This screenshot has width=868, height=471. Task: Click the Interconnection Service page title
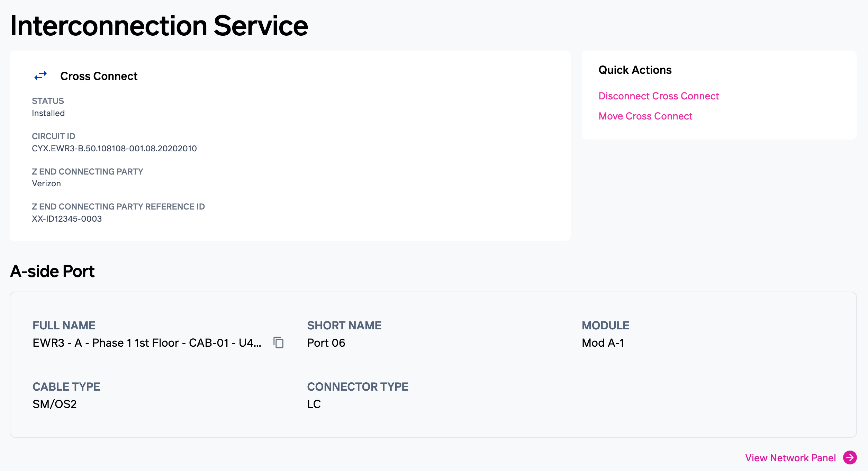pyautogui.click(x=159, y=26)
